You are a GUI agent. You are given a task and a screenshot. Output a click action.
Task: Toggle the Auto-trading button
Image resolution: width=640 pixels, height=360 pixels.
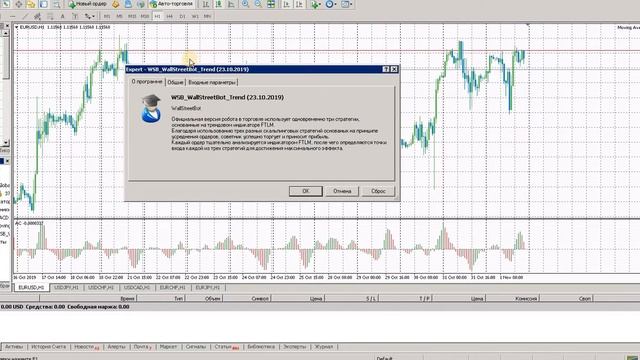click(171, 4)
